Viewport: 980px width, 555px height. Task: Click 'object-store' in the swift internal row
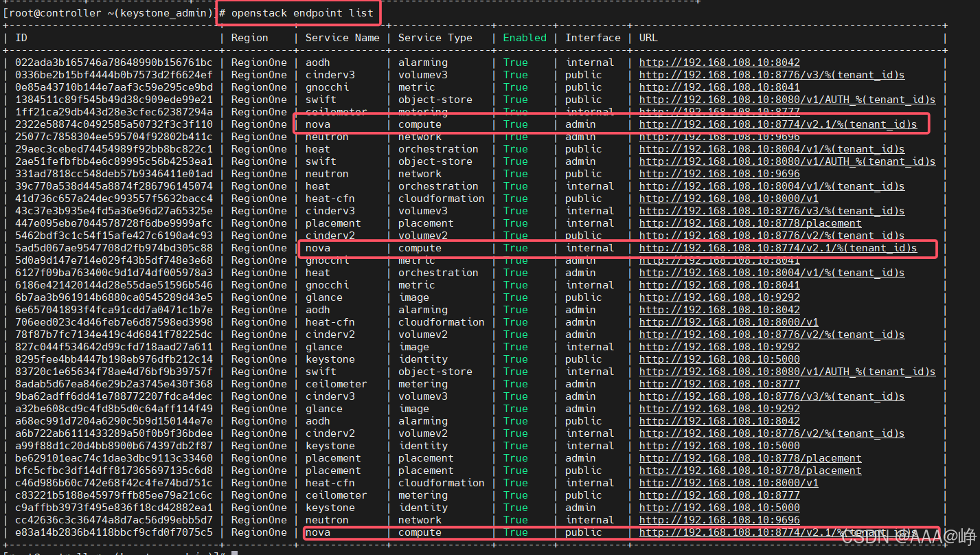435,372
